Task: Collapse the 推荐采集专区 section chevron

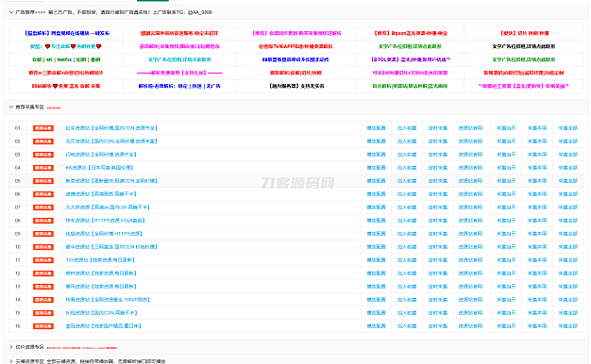Action: pyautogui.click(x=11, y=107)
